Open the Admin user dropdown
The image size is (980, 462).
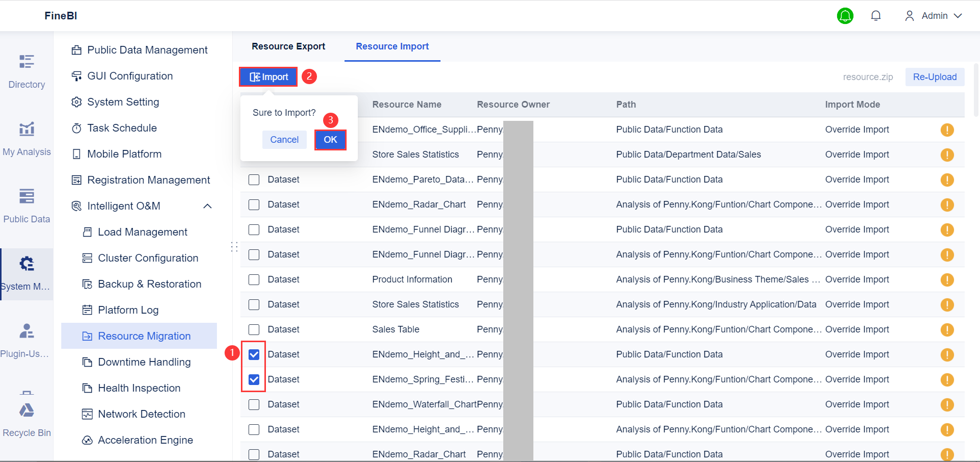pos(934,16)
